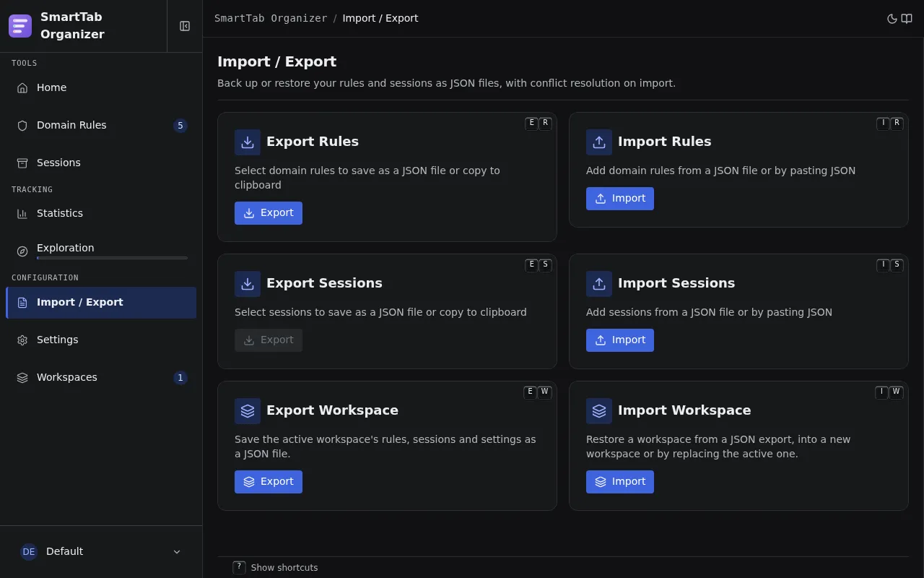
Task: Click the layers icon beside Import Workspace heading
Action: [x=599, y=411]
